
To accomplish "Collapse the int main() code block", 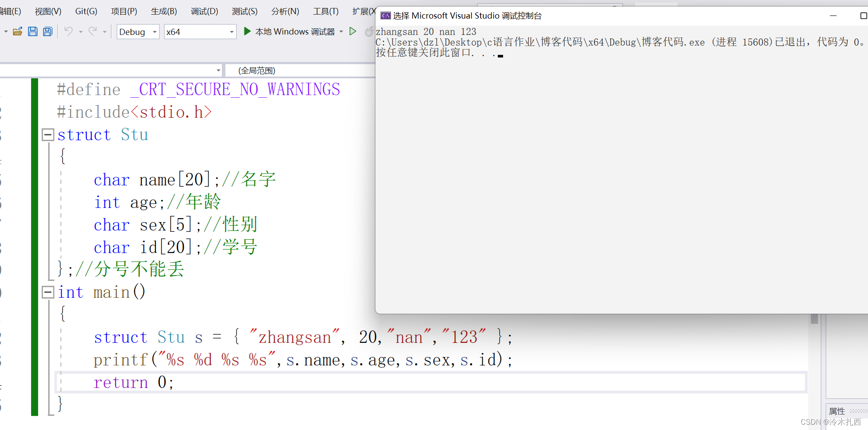I will pos(48,292).
